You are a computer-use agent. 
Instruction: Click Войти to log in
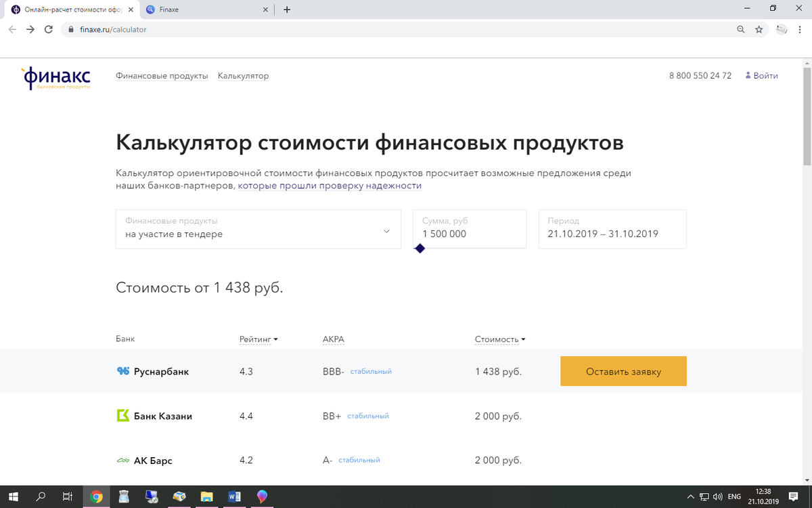point(766,76)
